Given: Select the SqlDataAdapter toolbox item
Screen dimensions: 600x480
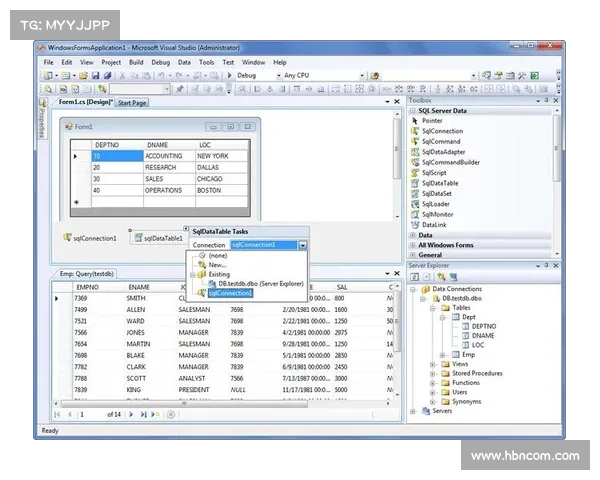Looking at the screenshot, I should pyautogui.click(x=443, y=152).
